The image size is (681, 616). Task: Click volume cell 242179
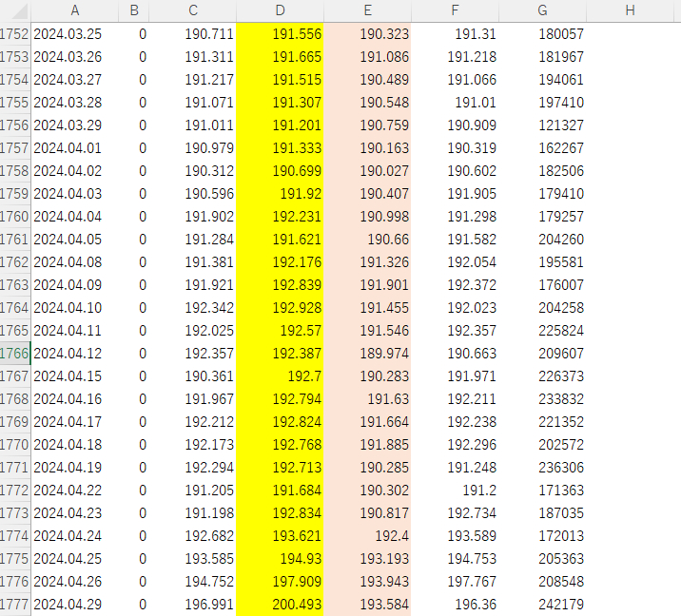point(542,605)
